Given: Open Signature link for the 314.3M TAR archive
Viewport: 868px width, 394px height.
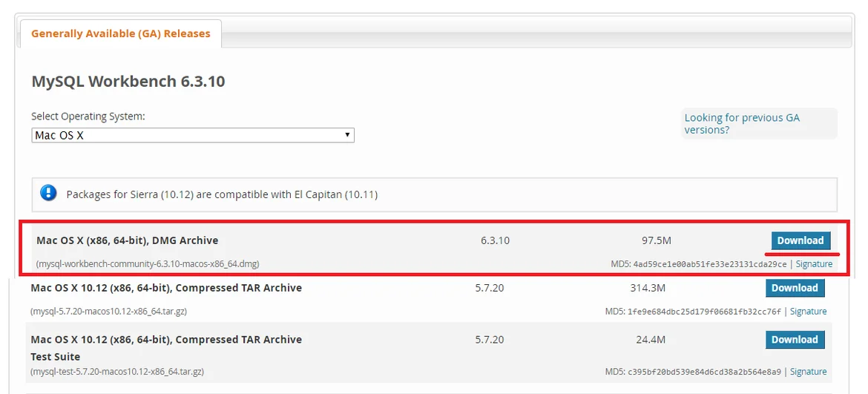Looking at the screenshot, I should pos(808,312).
